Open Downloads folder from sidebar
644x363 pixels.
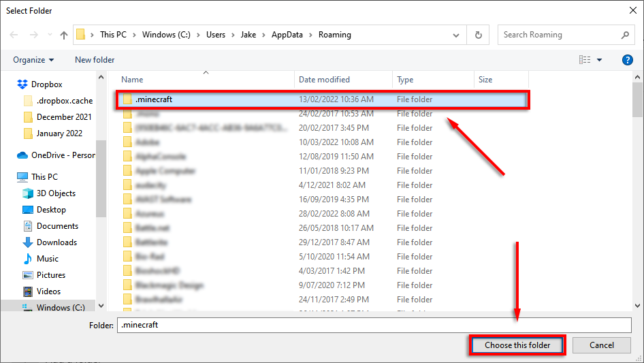[57, 242]
